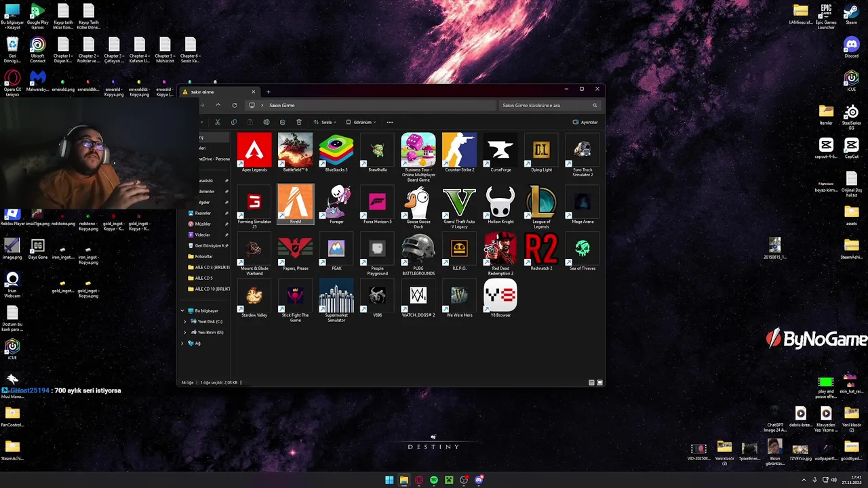Open Ubisoft Connect desktop icon
Viewport: 868px width, 488px height.
click(37, 50)
